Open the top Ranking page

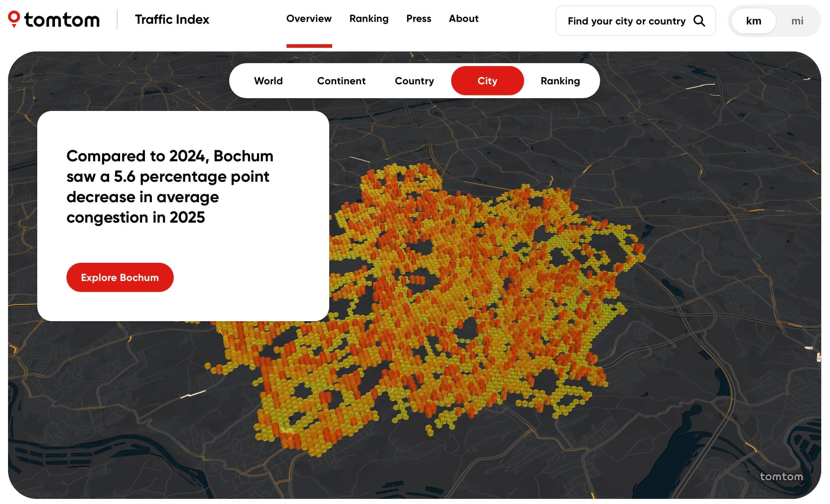coord(369,19)
